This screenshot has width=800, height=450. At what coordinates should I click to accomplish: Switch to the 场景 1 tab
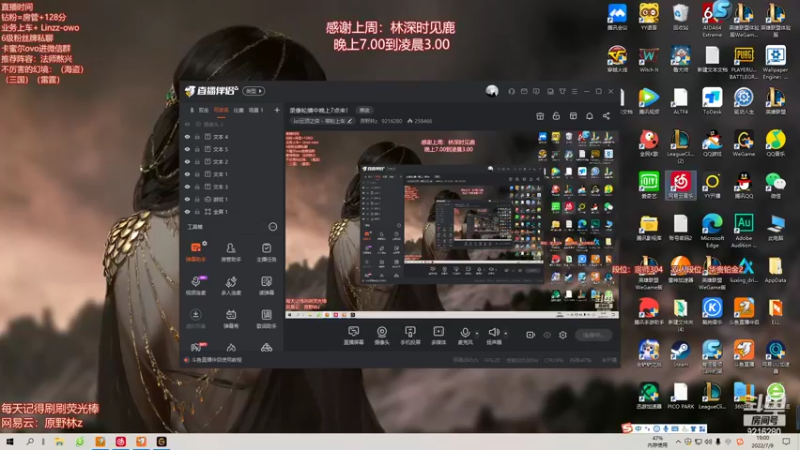coord(256,110)
